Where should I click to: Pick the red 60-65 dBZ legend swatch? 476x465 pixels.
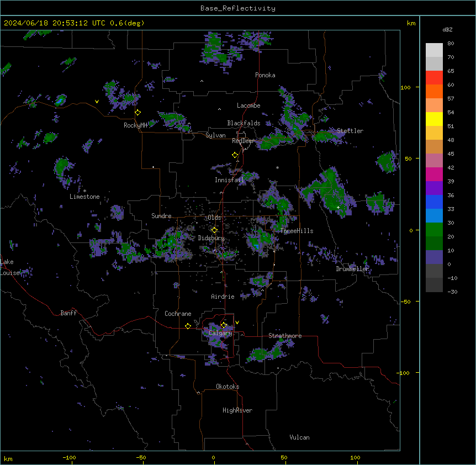coord(434,78)
